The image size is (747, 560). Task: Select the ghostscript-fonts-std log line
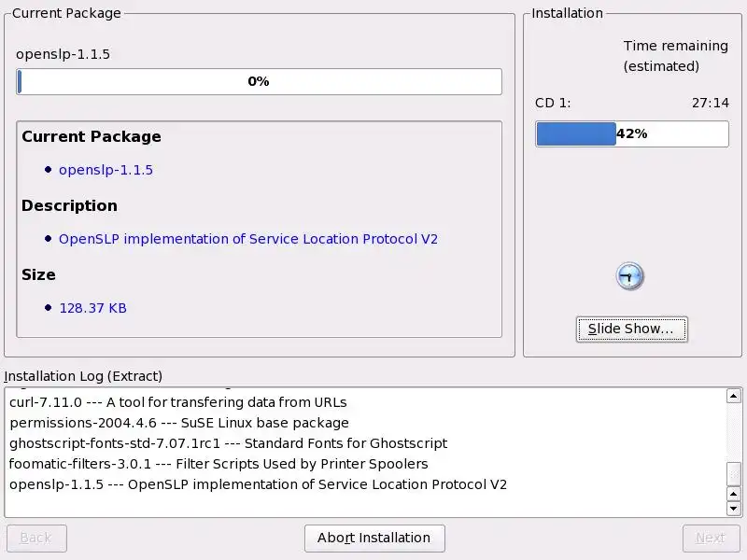point(228,443)
